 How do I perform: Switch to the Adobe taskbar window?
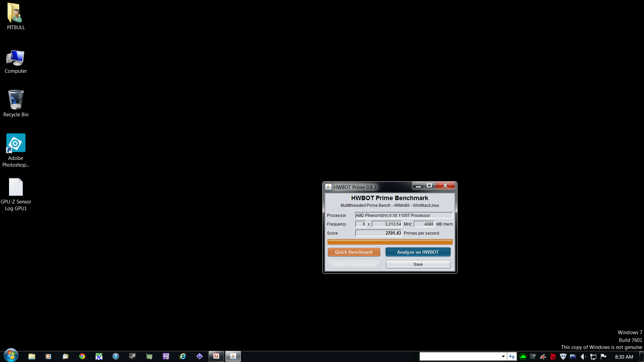(x=216, y=356)
